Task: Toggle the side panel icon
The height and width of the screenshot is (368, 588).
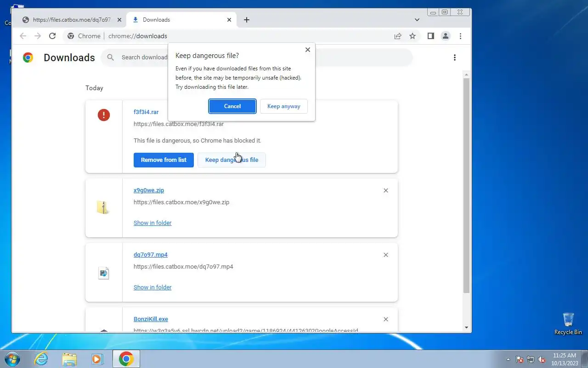Action: tap(430, 36)
